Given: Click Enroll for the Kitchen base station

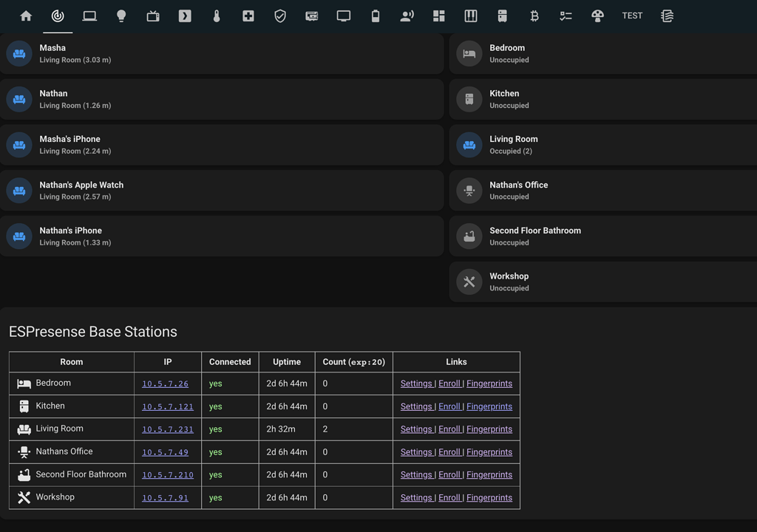Looking at the screenshot, I should 449,406.
